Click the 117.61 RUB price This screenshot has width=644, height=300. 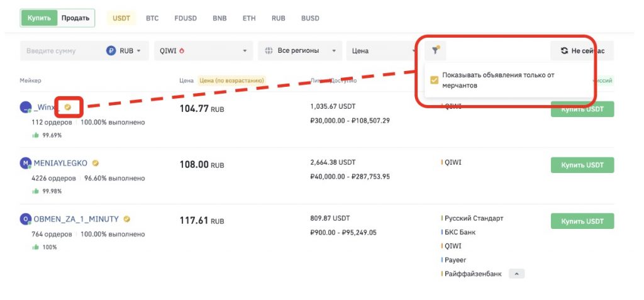pos(202,221)
